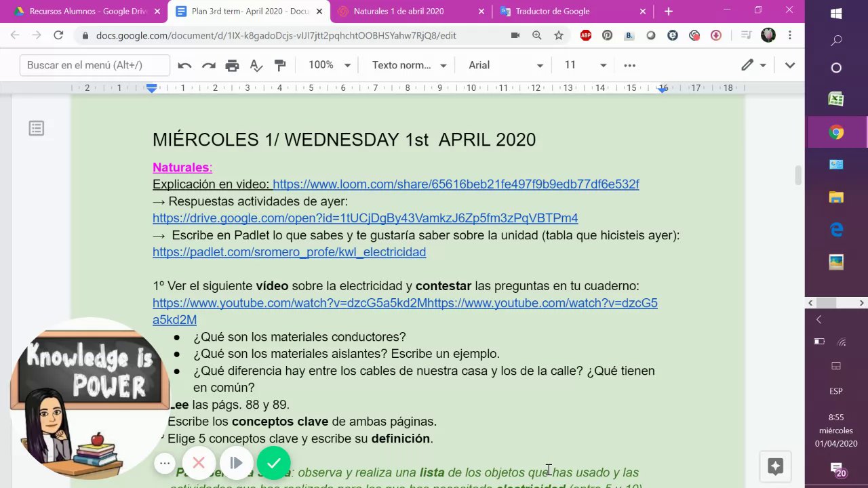Click the Chrome back arrow

tap(15, 35)
